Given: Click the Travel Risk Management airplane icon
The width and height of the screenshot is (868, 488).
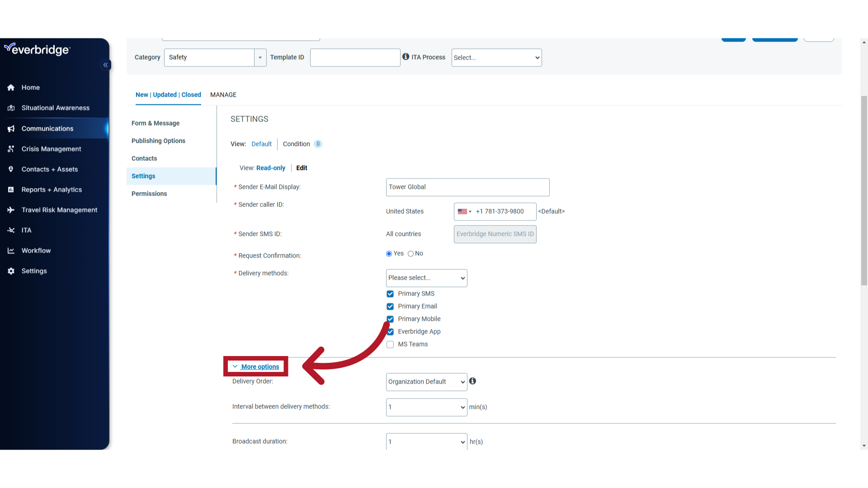Looking at the screenshot, I should [x=11, y=210].
